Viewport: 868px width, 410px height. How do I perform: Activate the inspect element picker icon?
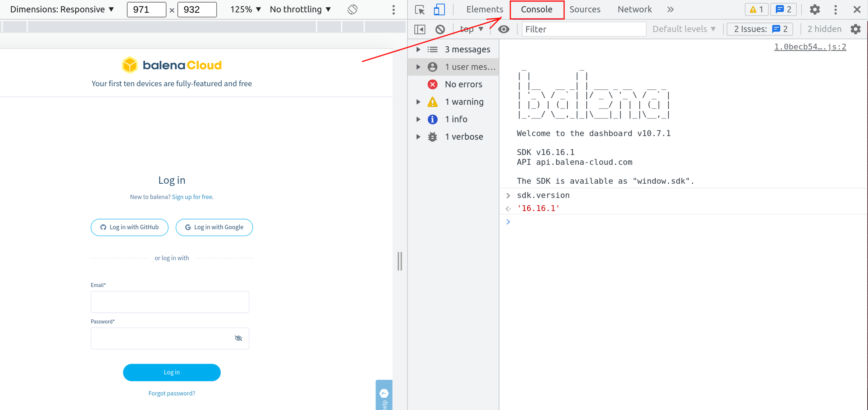pos(420,10)
